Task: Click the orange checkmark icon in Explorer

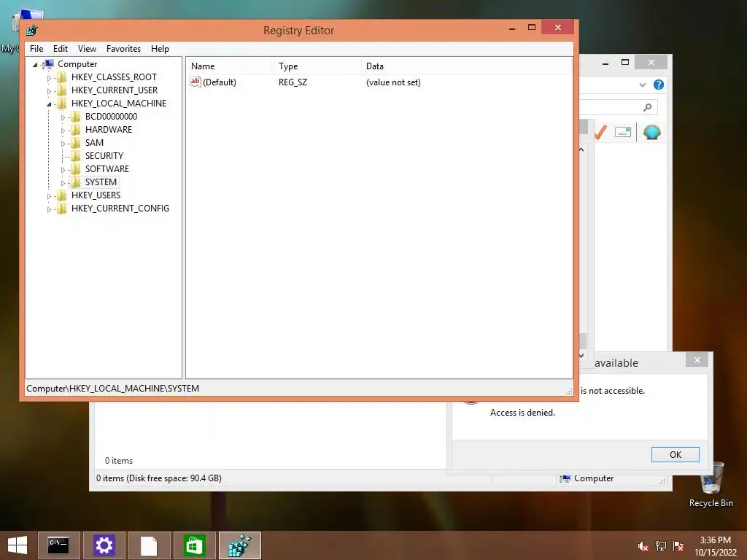Action: (x=600, y=133)
